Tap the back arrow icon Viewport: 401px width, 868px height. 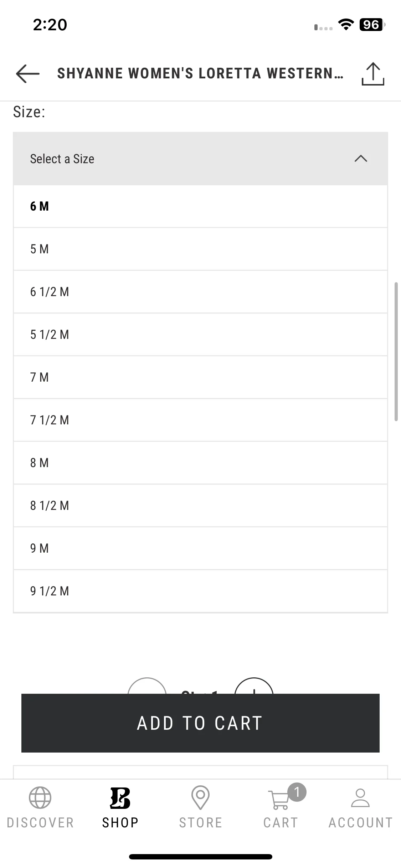[28, 74]
